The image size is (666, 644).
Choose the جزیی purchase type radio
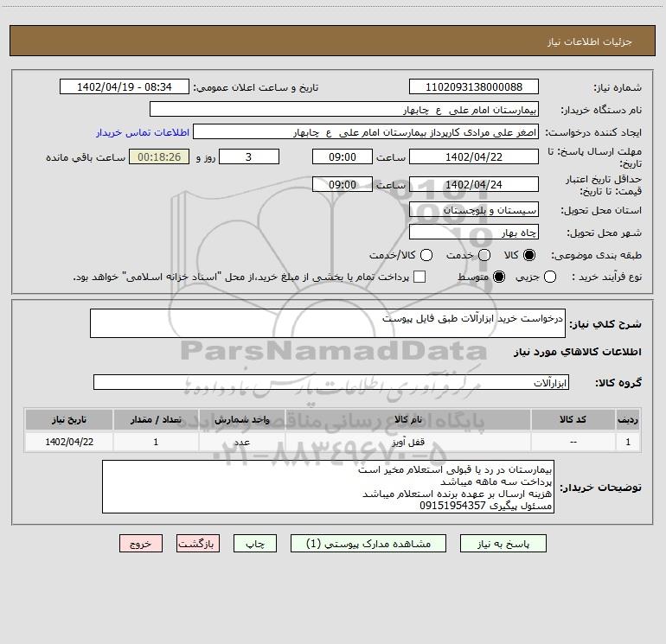pyautogui.click(x=549, y=277)
